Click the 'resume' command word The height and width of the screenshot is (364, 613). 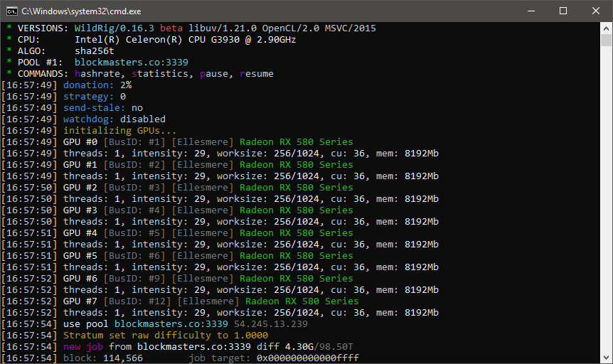click(257, 73)
